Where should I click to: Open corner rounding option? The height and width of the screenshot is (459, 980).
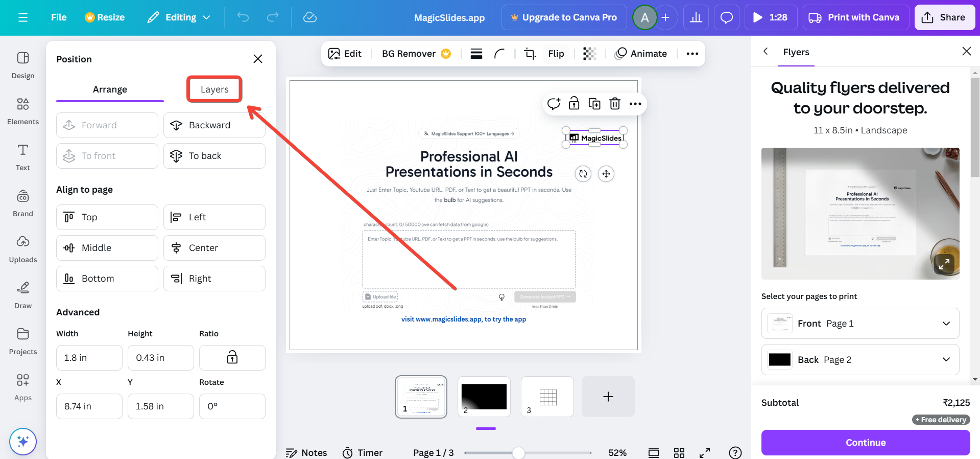coord(499,54)
